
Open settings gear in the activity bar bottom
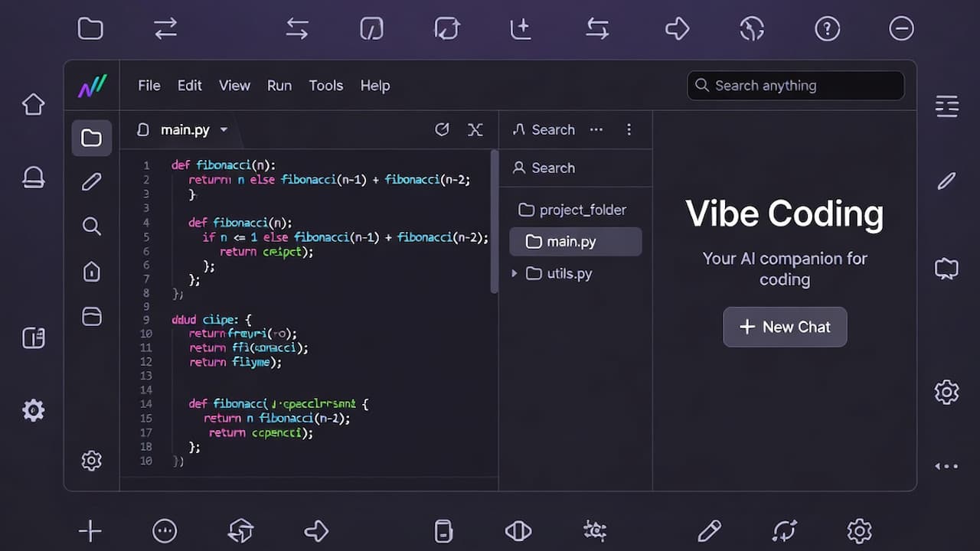[91, 460]
